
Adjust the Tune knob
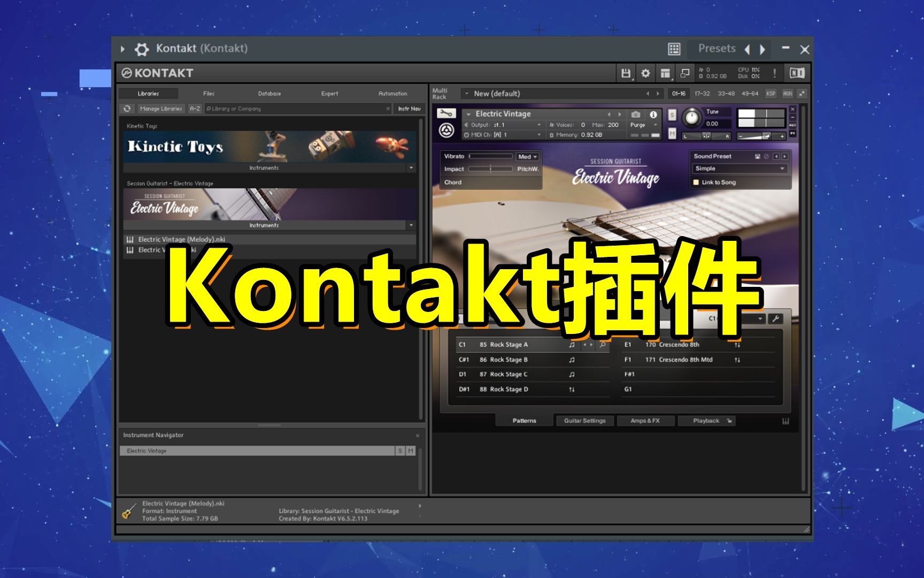(691, 118)
